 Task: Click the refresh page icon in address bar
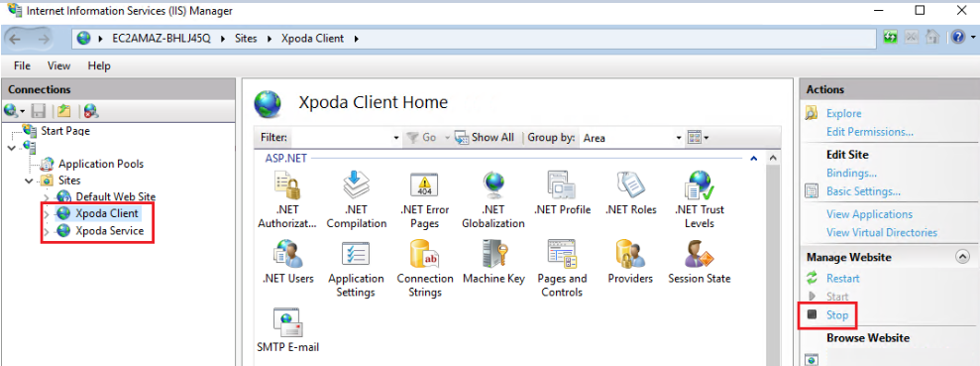[x=890, y=38]
